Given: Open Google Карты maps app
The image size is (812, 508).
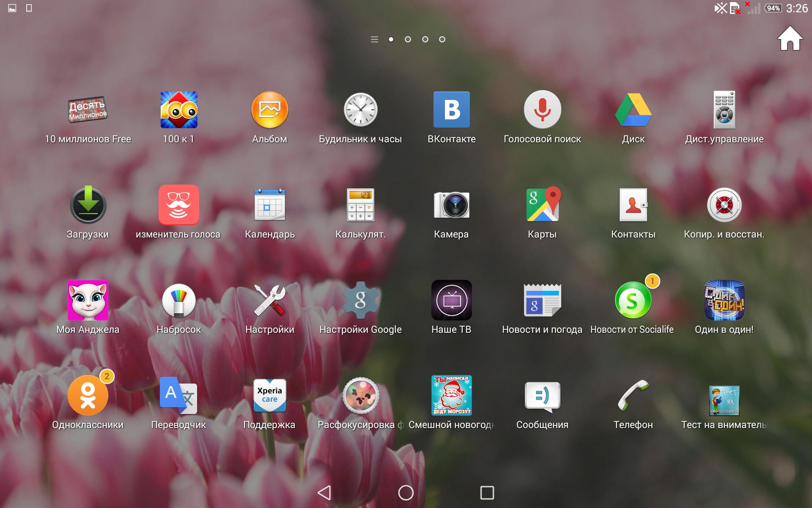Looking at the screenshot, I should [543, 204].
